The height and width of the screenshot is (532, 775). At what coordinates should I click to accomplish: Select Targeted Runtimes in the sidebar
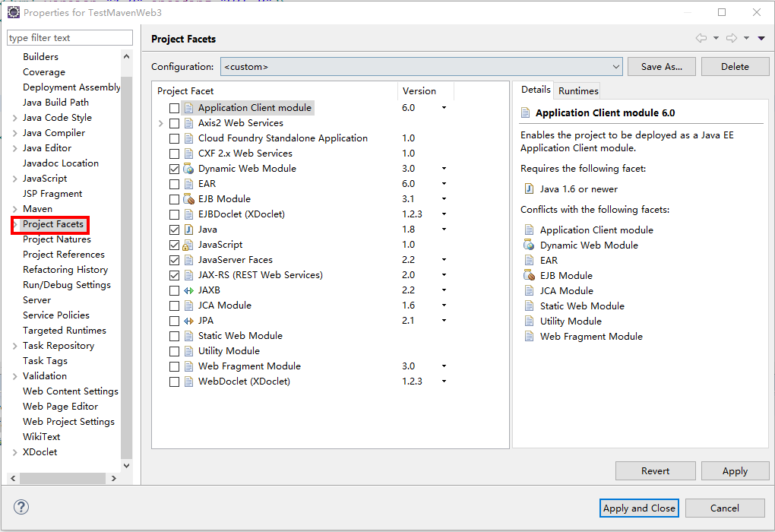[65, 331]
